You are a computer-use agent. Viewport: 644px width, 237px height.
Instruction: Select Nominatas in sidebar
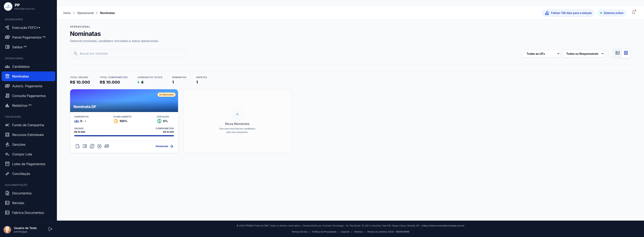coord(28,76)
